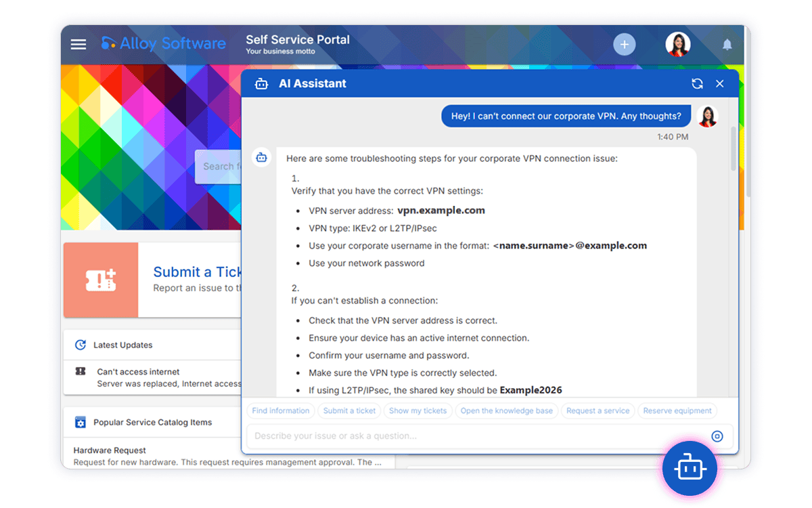Open the hamburger navigation menu

coord(78,44)
